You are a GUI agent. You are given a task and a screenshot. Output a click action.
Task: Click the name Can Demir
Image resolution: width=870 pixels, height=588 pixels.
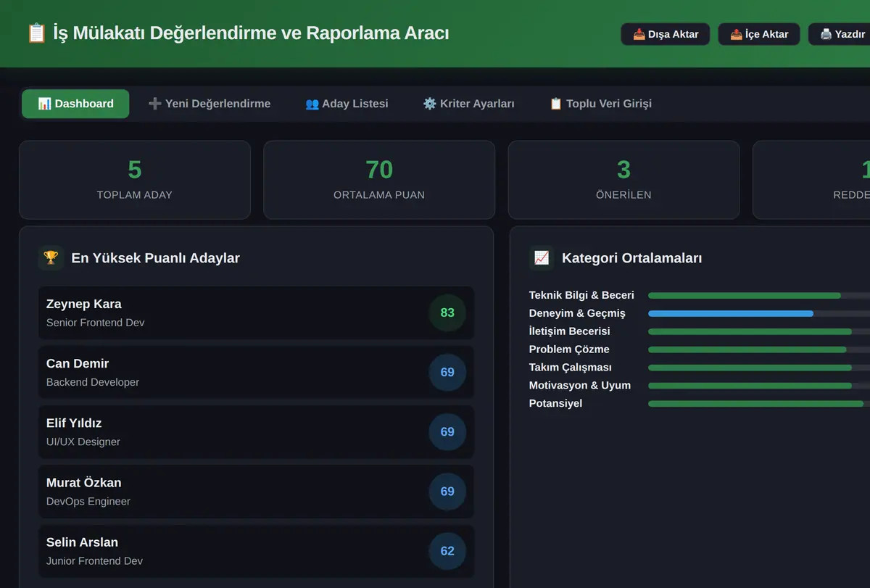(x=78, y=363)
